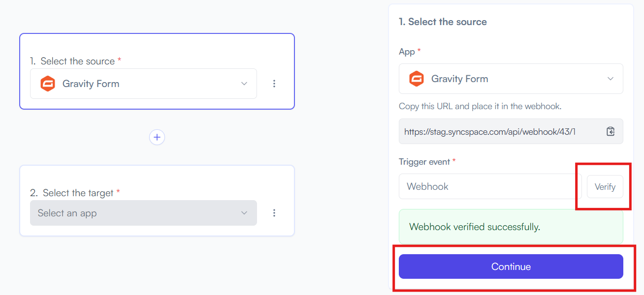The image size is (644, 295).
Task: Open three-dot menu beside Select an app
Action: click(x=274, y=213)
